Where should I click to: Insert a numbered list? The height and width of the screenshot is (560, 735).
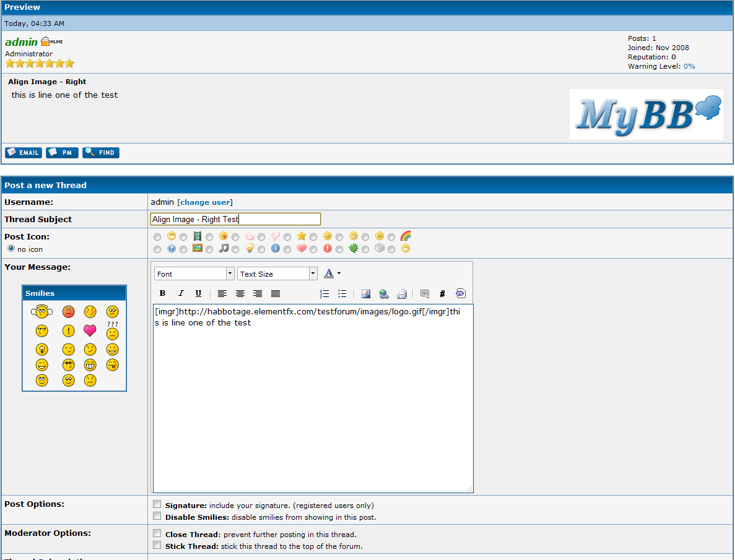point(324,294)
